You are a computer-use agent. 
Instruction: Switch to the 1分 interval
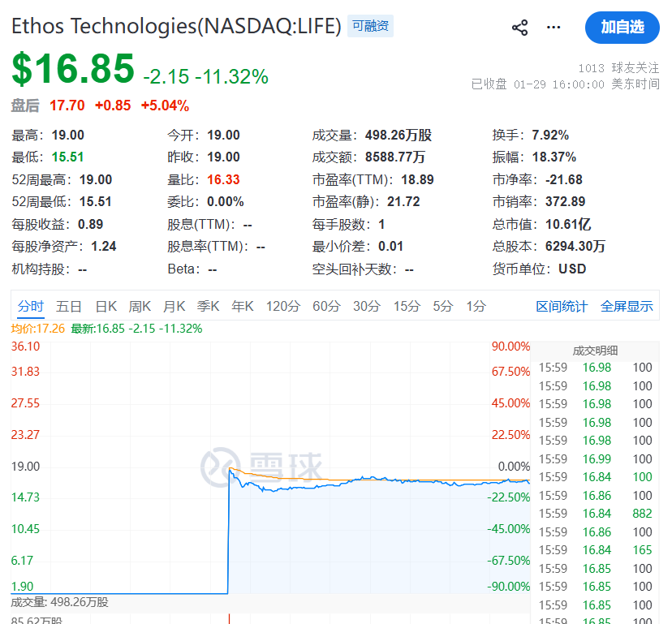476,306
